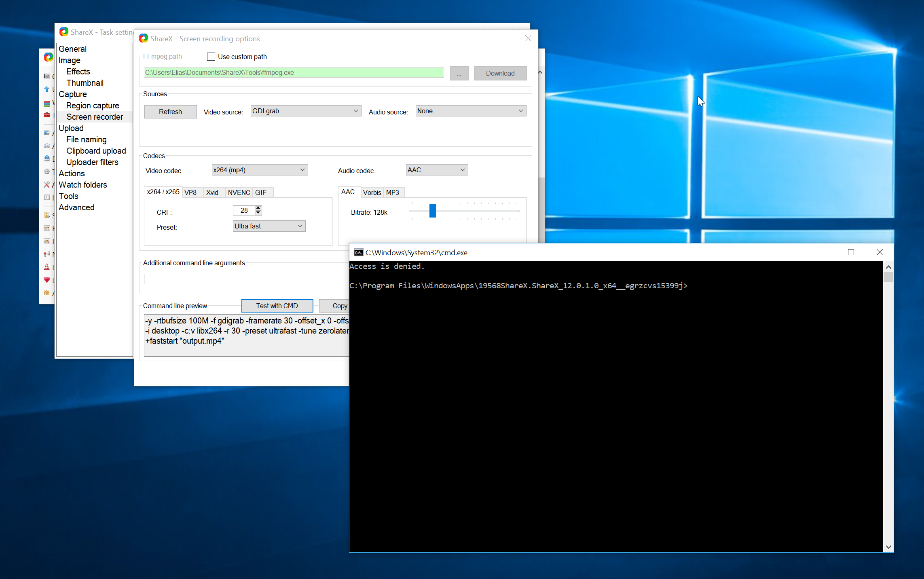Open the Video source dropdown
The image size is (924, 579).
point(306,111)
